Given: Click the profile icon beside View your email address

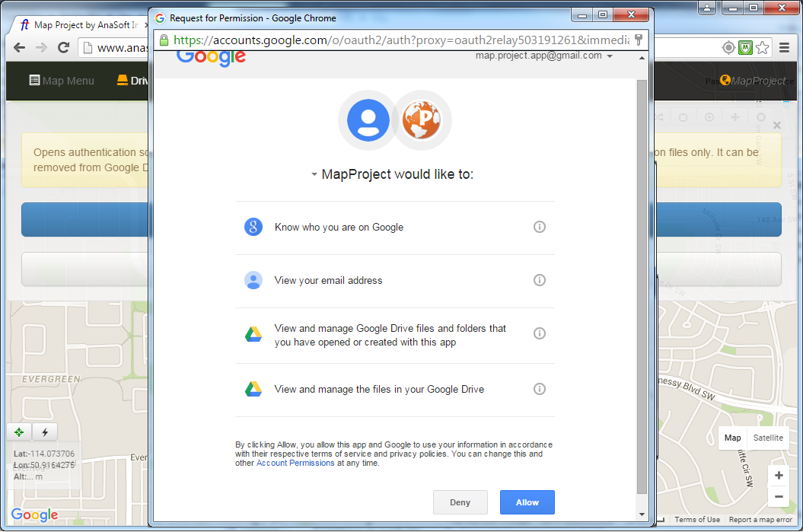Looking at the screenshot, I should (253, 280).
